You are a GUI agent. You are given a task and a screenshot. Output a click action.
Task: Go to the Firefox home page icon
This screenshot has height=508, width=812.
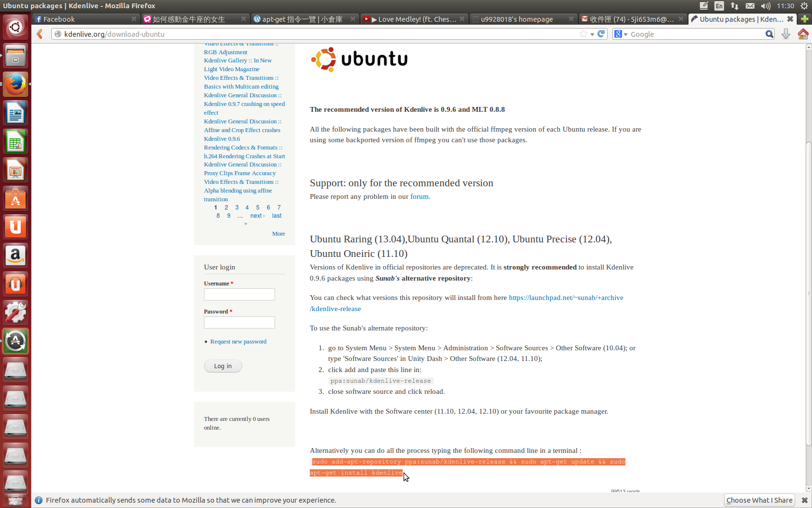point(803,34)
